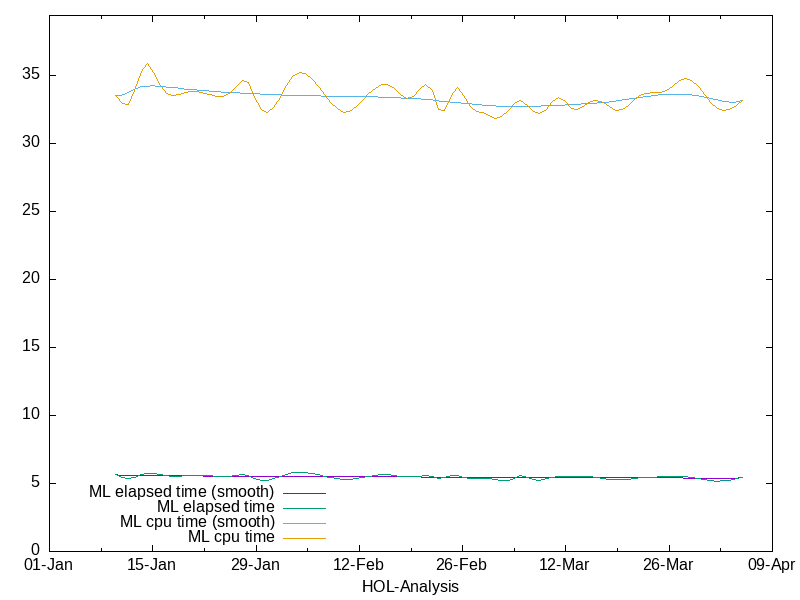The image size is (800, 600).
Task: Click the green line sample in legend
Action: tap(304, 508)
